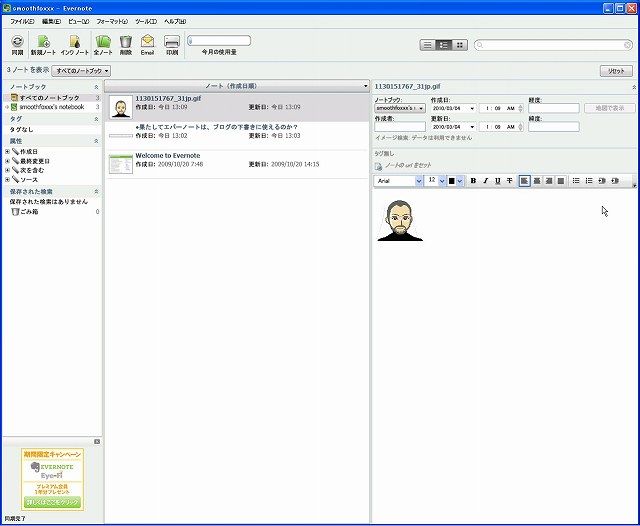The height and width of the screenshot is (526, 640).
Task: Adjust the 更新日 time spinner
Action: [520, 127]
